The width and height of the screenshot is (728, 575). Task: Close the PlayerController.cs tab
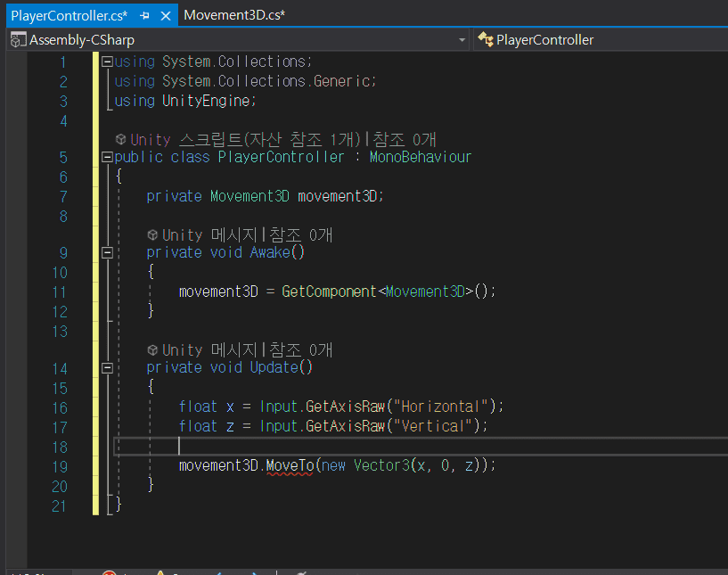[x=164, y=15]
